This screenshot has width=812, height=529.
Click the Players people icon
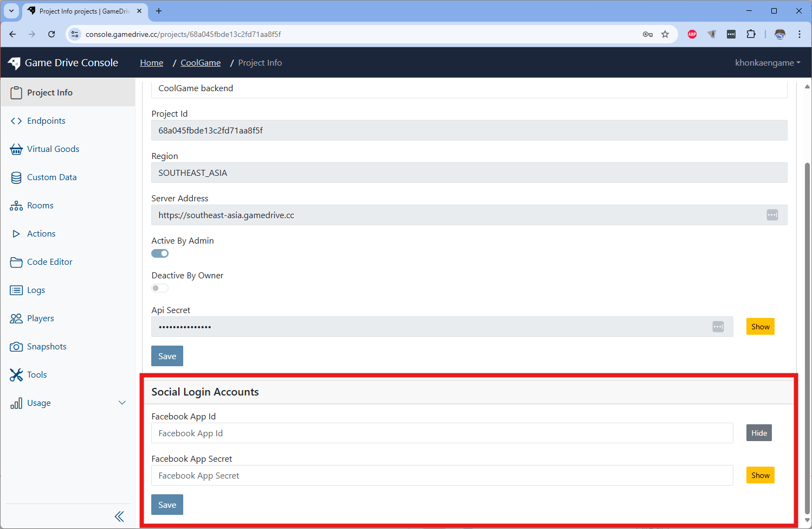pos(16,318)
